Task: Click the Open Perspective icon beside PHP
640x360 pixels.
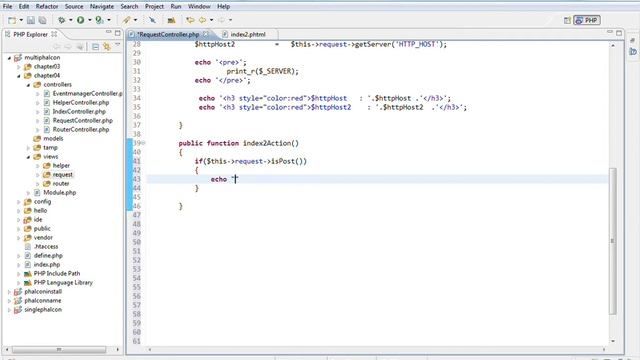Action: [x=567, y=20]
